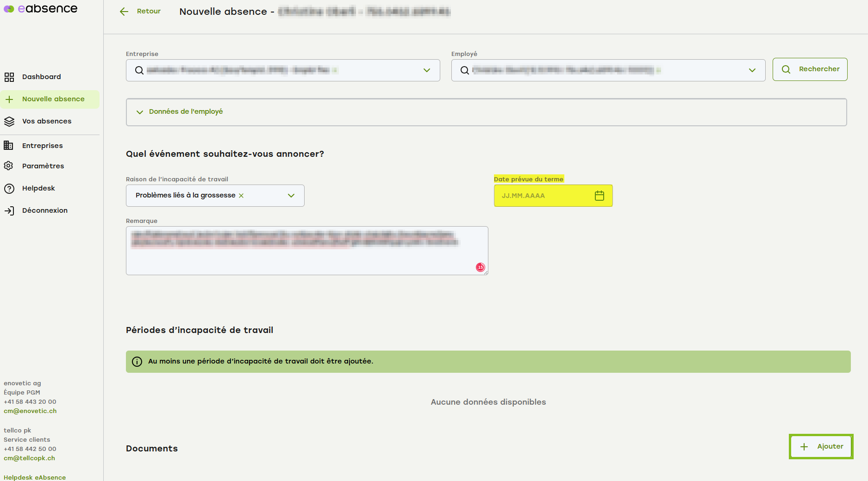
Task: Open Dashboard in the sidebar
Action: coord(41,77)
